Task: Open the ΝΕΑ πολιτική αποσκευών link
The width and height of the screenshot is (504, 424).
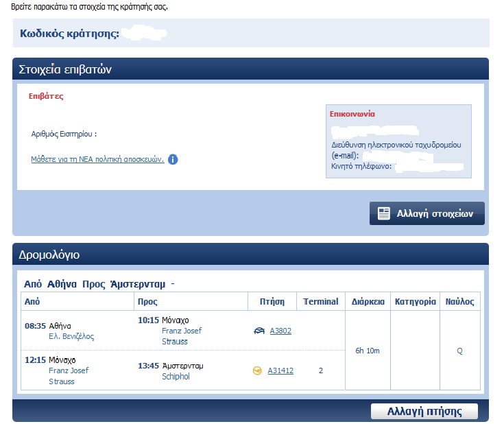Action: tap(97, 159)
